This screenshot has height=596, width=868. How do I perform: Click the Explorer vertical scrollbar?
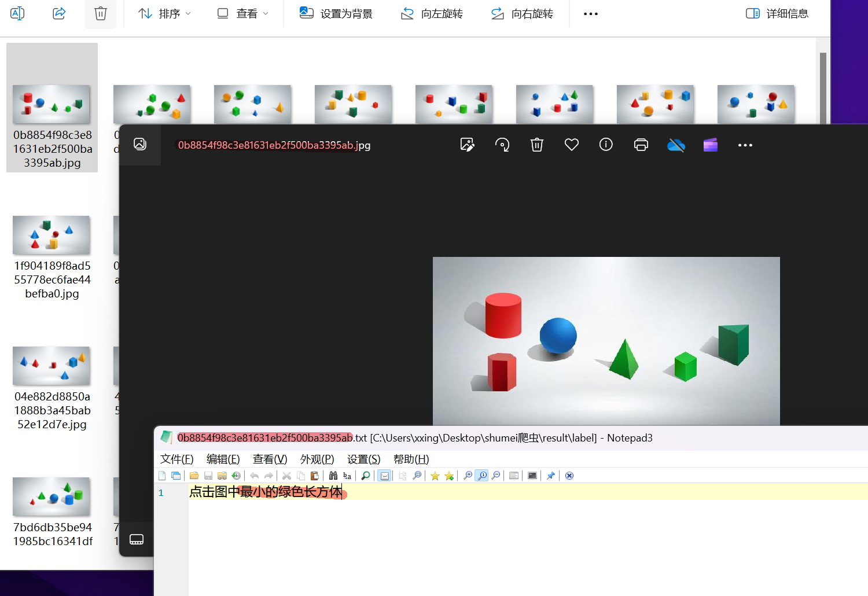point(823,87)
